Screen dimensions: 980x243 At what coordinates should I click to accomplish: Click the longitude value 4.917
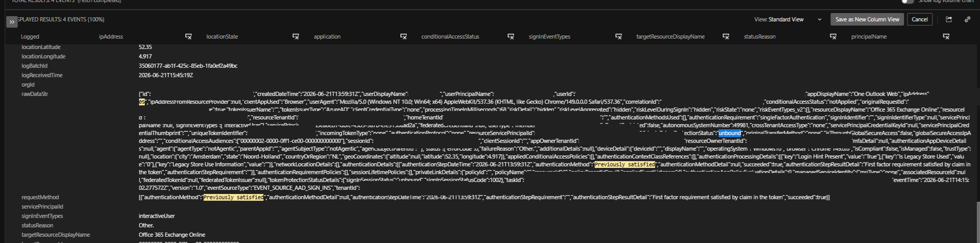145,56
